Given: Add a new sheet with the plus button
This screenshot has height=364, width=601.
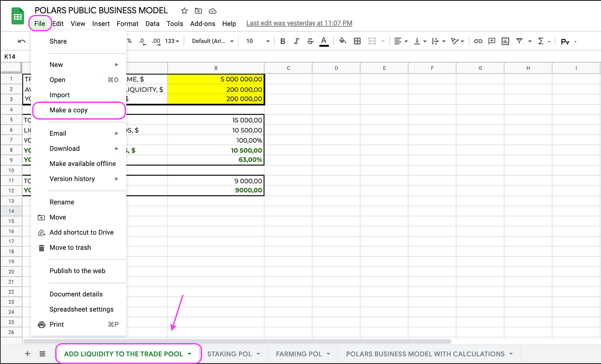Looking at the screenshot, I should pyautogui.click(x=27, y=354).
